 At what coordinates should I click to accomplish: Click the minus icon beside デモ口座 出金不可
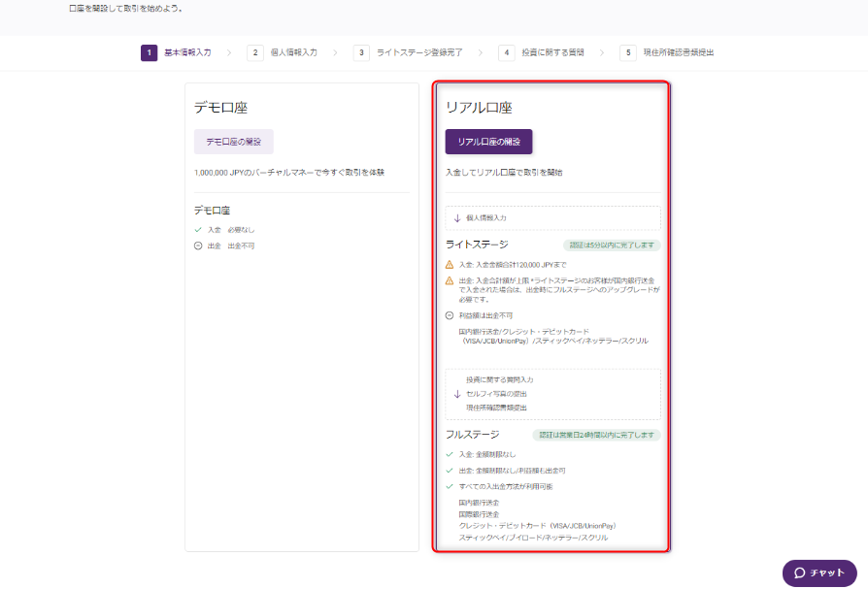click(198, 245)
